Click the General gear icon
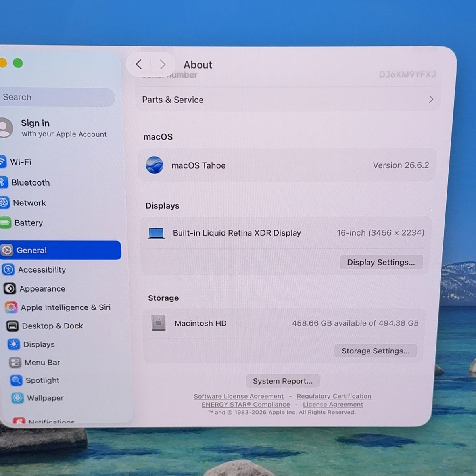The height and width of the screenshot is (476, 476). [x=7, y=250]
